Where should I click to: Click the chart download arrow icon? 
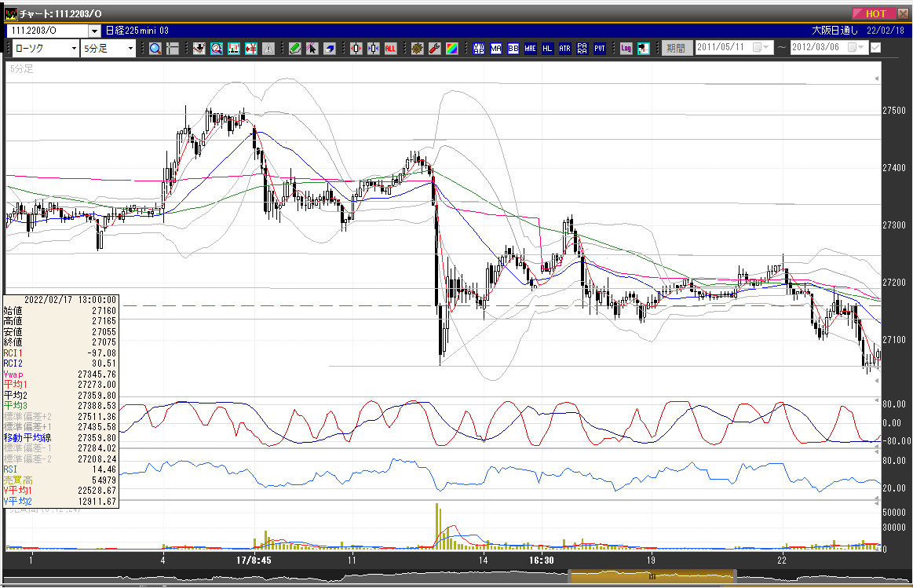click(x=199, y=49)
